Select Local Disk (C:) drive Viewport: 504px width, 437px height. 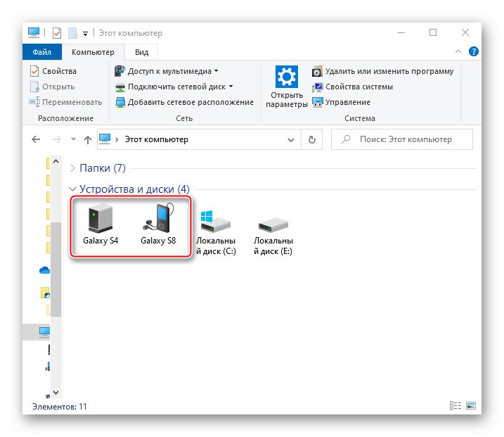pos(216,232)
